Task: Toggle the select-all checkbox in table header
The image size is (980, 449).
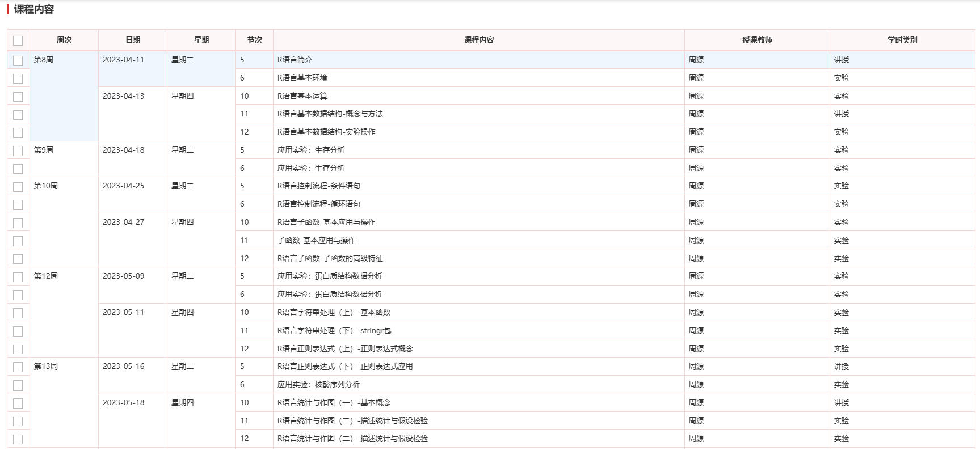Action: 18,40
